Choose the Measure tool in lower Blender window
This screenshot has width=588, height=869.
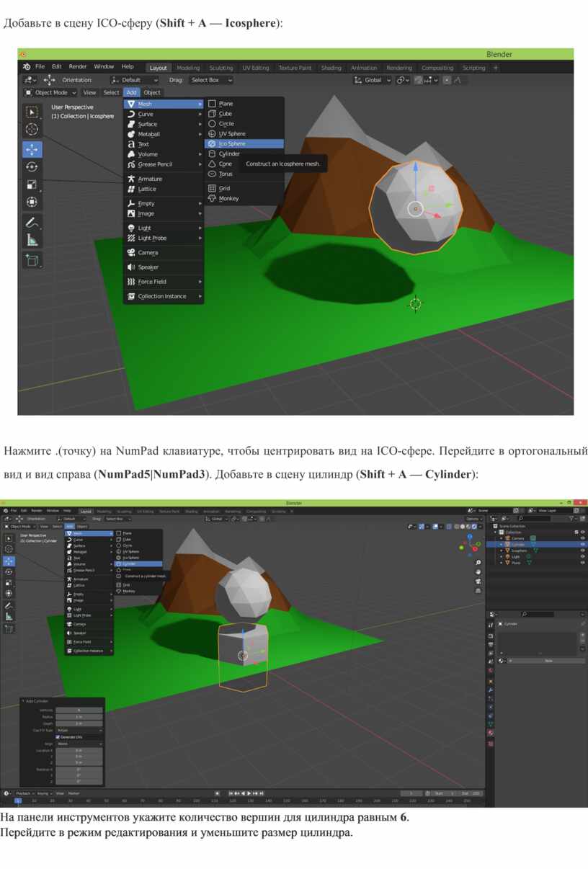9,616
